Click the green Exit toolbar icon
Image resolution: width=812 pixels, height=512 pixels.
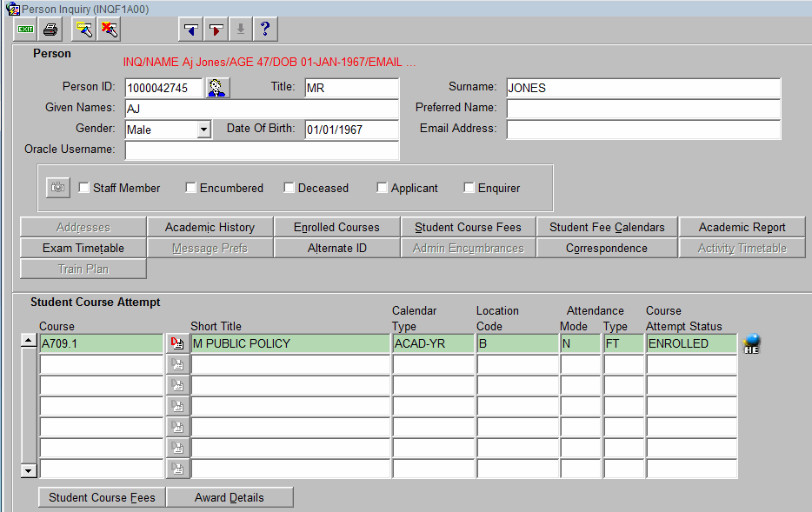click(25, 30)
